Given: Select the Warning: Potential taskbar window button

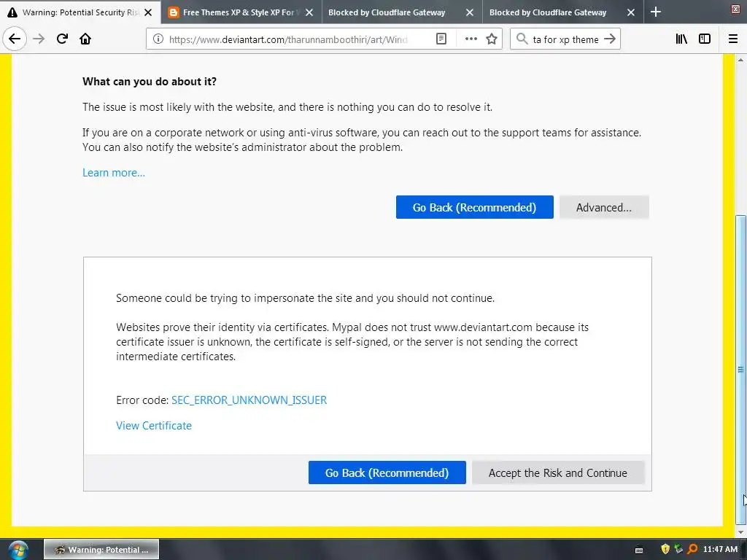Looking at the screenshot, I should click(x=101, y=550).
